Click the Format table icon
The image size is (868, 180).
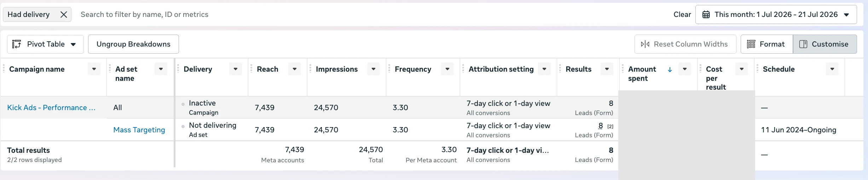point(751,44)
